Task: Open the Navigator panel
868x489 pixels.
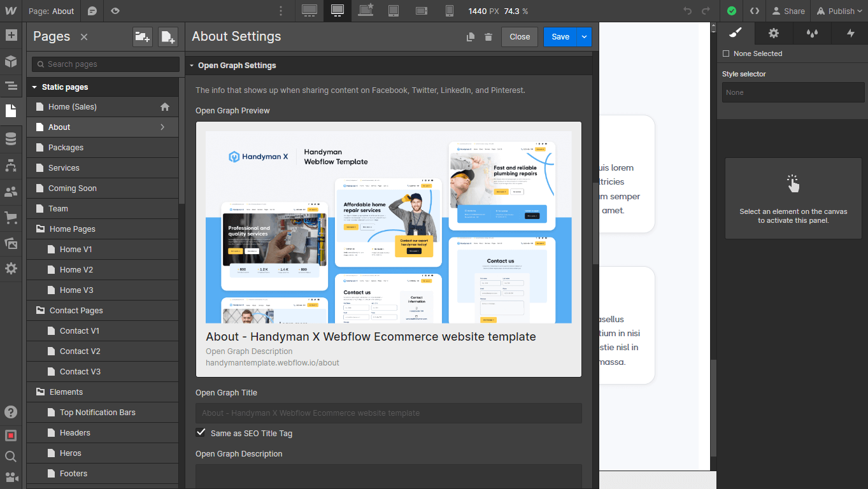Action: [11, 86]
